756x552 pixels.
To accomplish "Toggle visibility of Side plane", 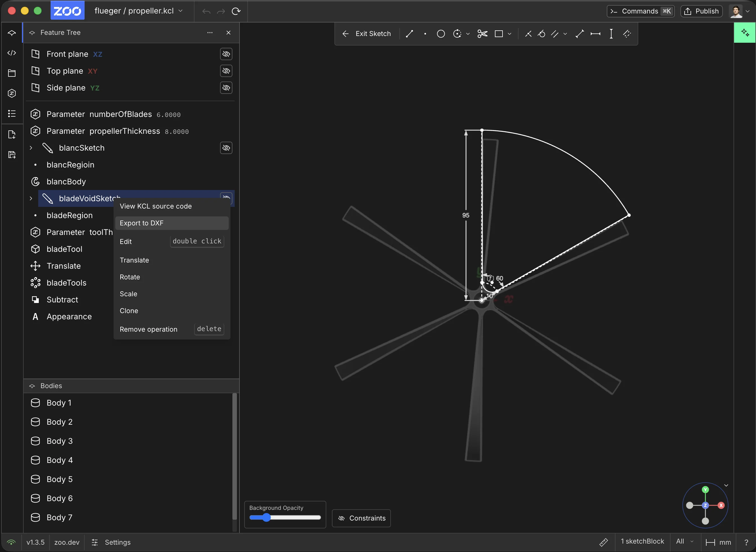I will click(226, 88).
